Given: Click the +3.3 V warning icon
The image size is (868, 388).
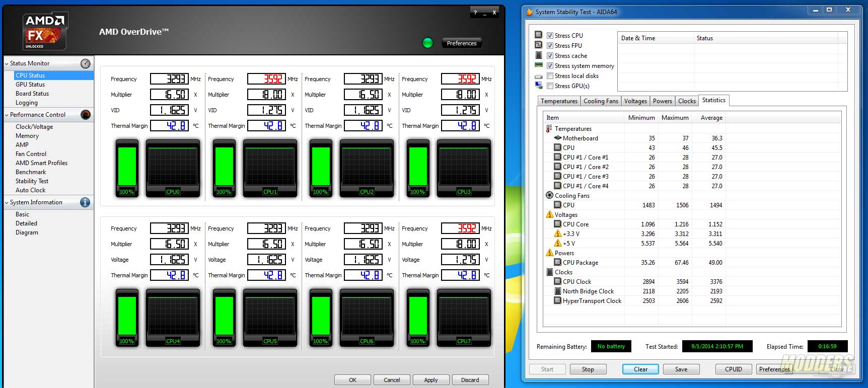Looking at the screenshot, I should click(557, 234).
